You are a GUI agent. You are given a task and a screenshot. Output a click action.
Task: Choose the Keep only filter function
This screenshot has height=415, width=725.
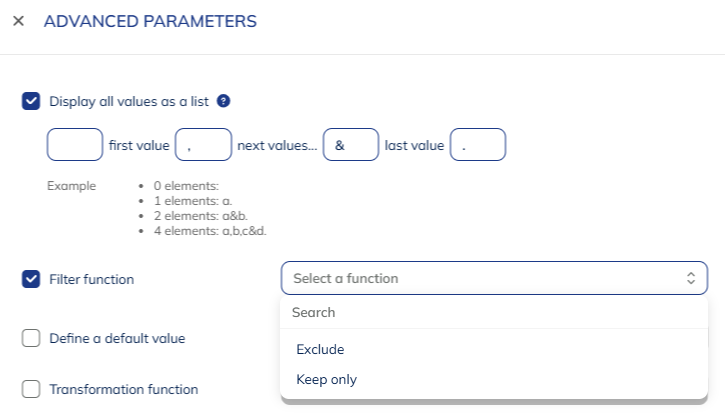point(494,379)
